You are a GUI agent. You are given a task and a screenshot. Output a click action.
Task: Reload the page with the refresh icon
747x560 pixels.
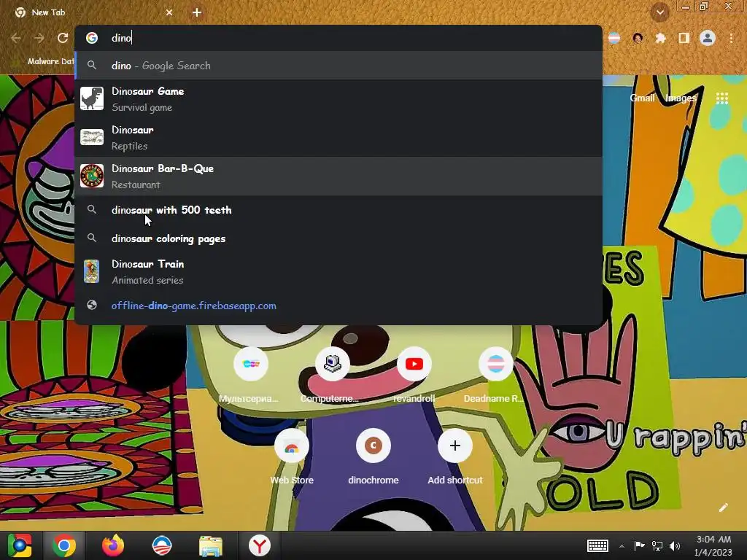(x=63, y=38)
